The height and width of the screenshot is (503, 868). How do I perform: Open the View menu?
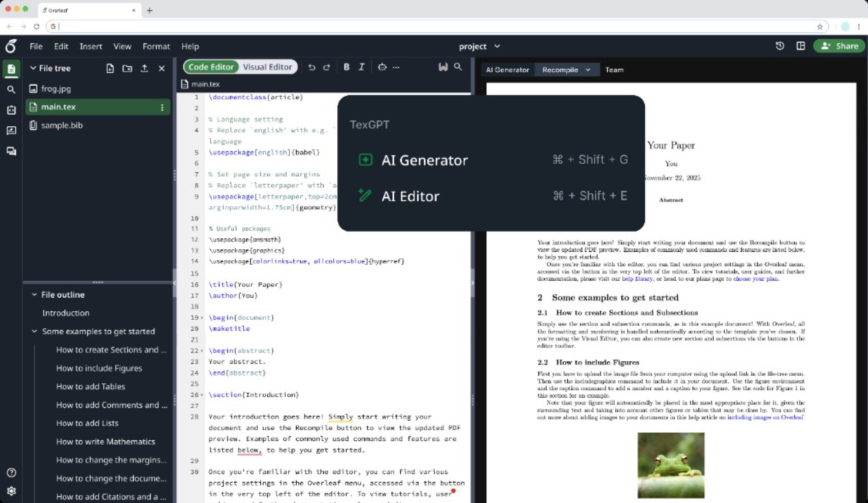122,46
